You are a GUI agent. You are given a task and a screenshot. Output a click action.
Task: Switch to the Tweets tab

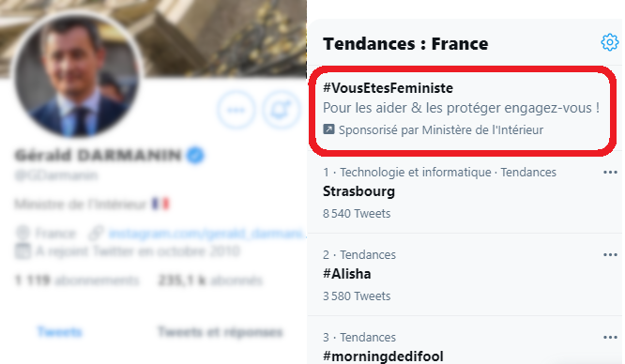(60, 332)
